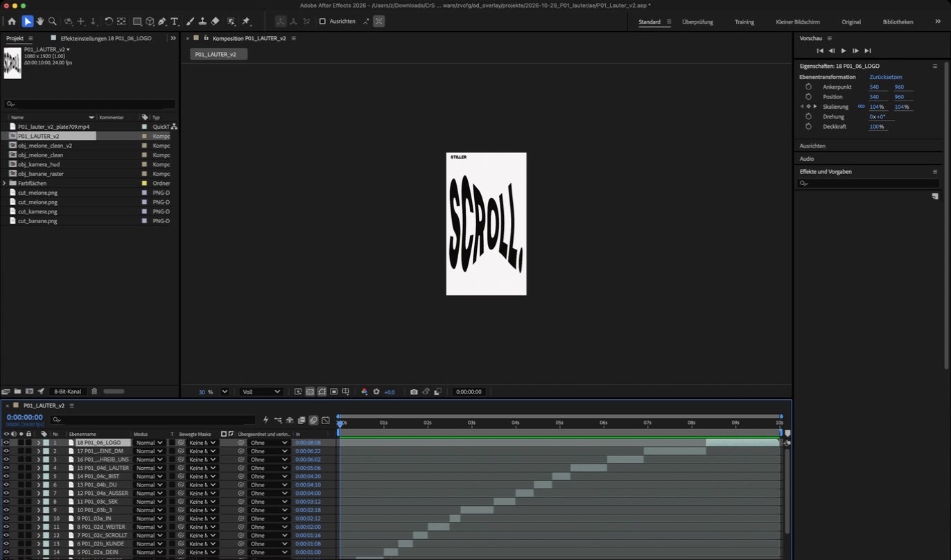Create a new folder in Project panel
This screenshot has height=560, width=951.
pyautogui.click(x=18, y=392)
